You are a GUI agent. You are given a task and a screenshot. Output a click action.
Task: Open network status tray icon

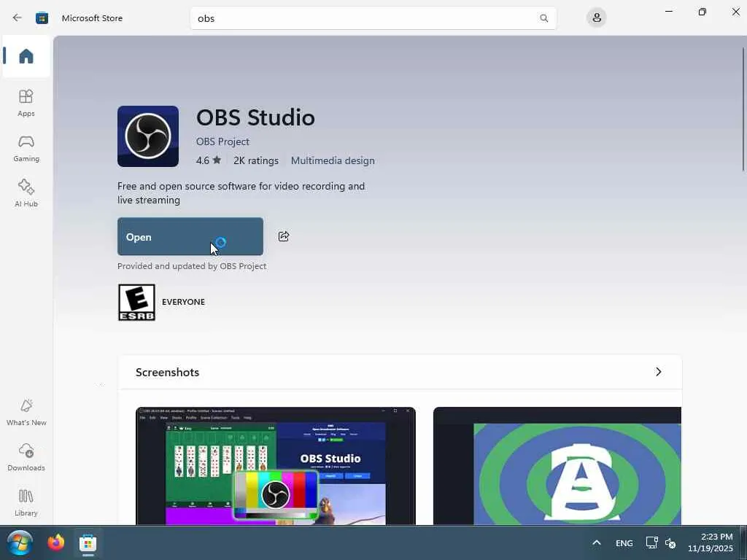click(x=651, y=542)
